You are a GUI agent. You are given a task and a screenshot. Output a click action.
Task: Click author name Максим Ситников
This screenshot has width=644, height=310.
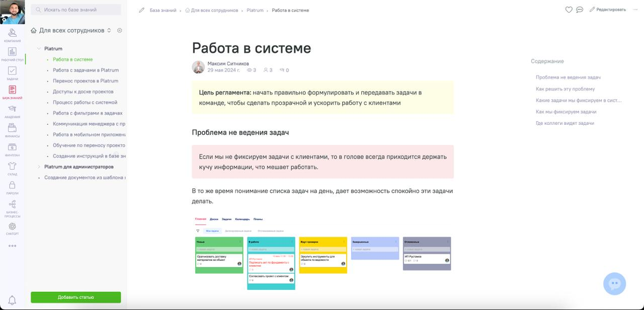tap(228, 63)
